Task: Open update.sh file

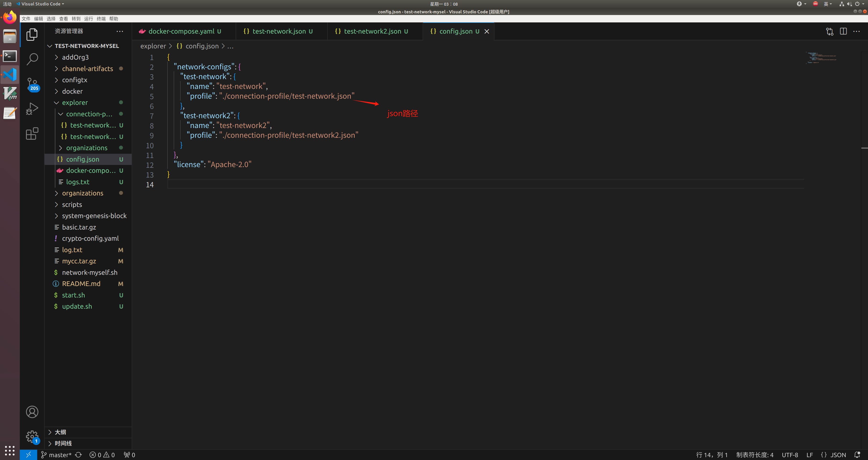Action: click(88, 307)
